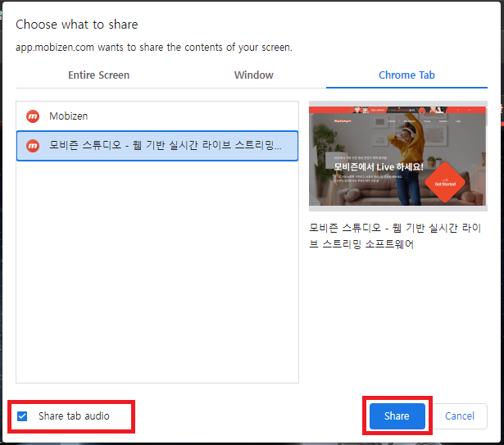Cancel the screen share dialog
This screenshot has height=445, width=504.
coord(460,416)
